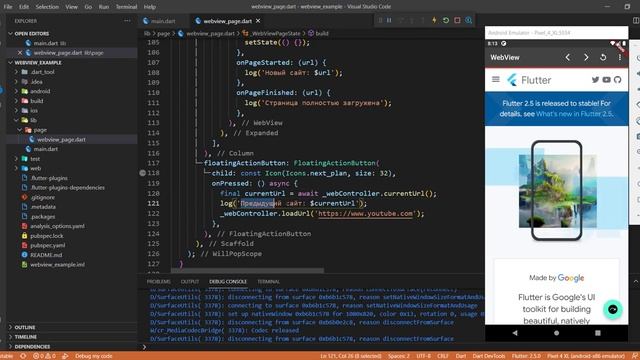Open the Help menu
Viewport: 640px width, 360px height.
pos(150,7)
